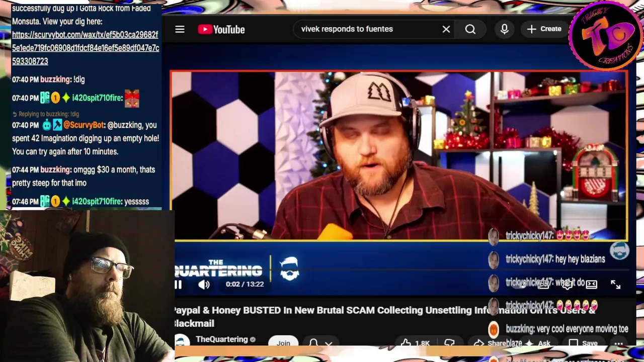Expand the notification bell dropdown arrow
The width and height of the screenshot is (644, 362).
coord(329,344)
